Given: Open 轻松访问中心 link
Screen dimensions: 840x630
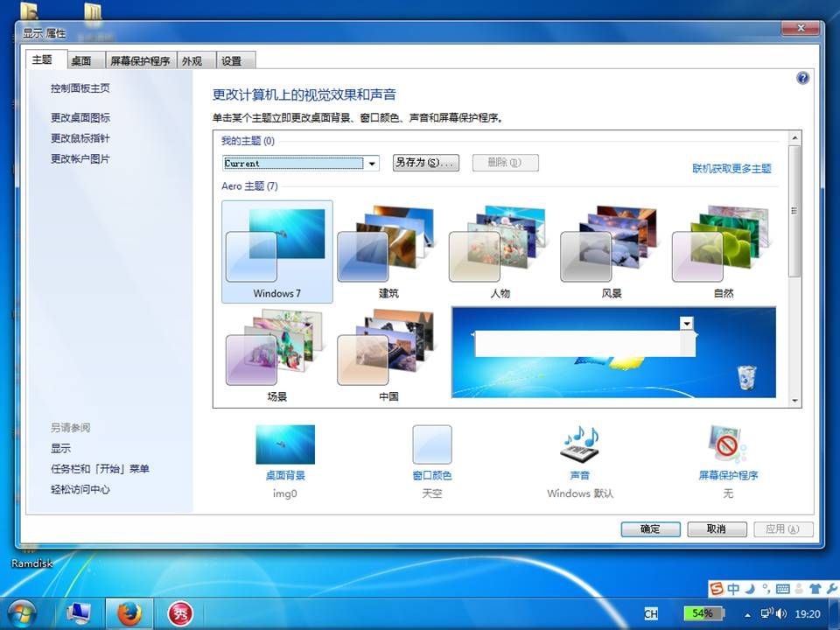Looking at the screenshot, I should [80, 489].
